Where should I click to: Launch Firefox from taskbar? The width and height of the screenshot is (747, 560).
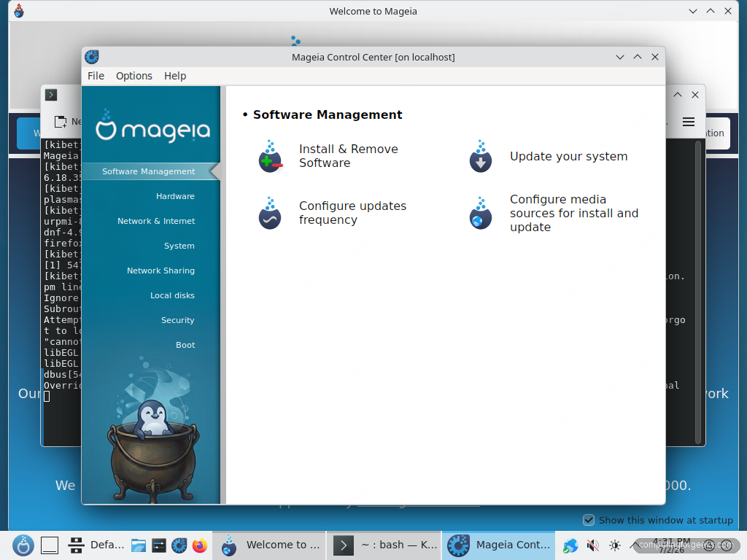pos(200,545)
